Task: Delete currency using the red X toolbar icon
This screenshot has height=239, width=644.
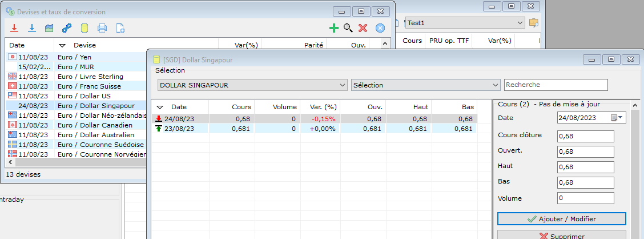Action: coord(363,28)
